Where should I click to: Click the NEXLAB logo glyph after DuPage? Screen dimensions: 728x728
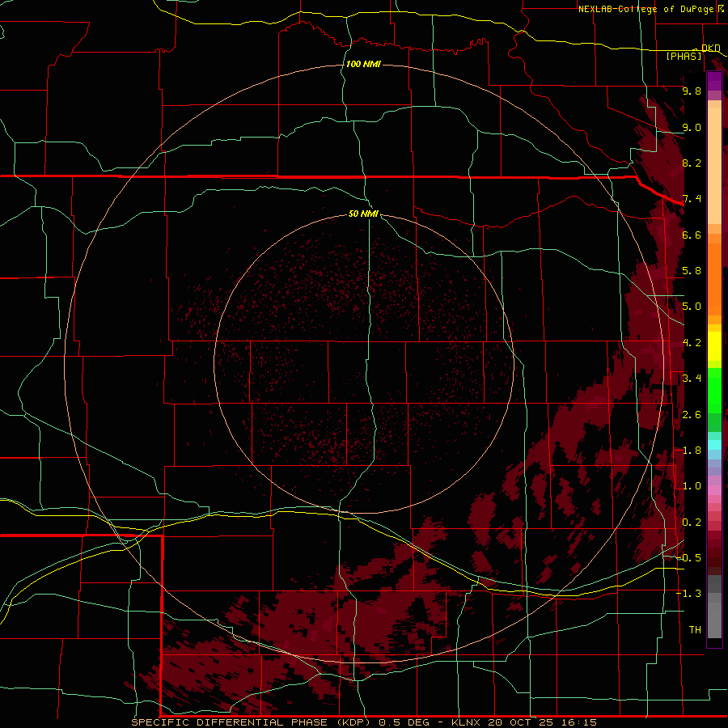[721, 8]
